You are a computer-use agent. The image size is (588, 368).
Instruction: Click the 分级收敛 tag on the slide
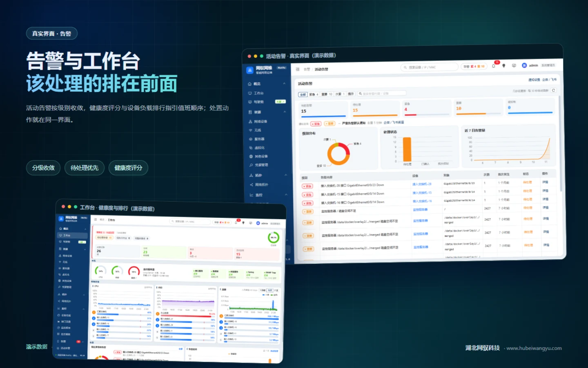click(x=44, y=168)
